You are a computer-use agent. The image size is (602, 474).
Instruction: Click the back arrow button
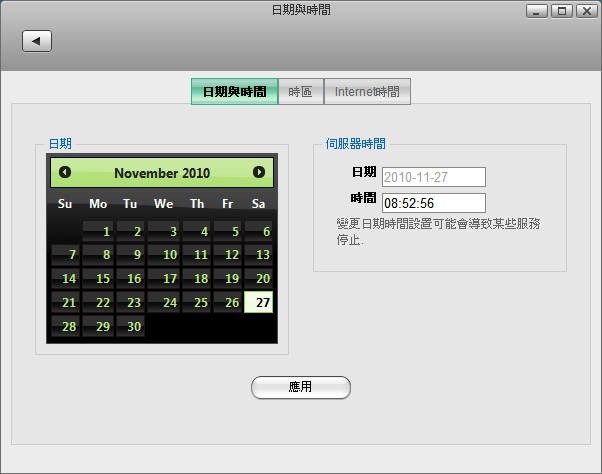(x=37, y=41)
